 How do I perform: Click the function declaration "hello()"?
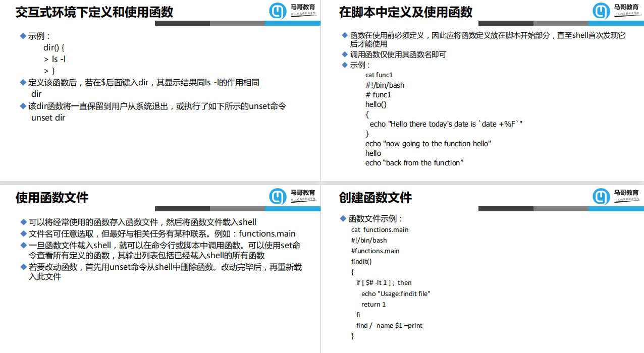[x=376, y=104]
